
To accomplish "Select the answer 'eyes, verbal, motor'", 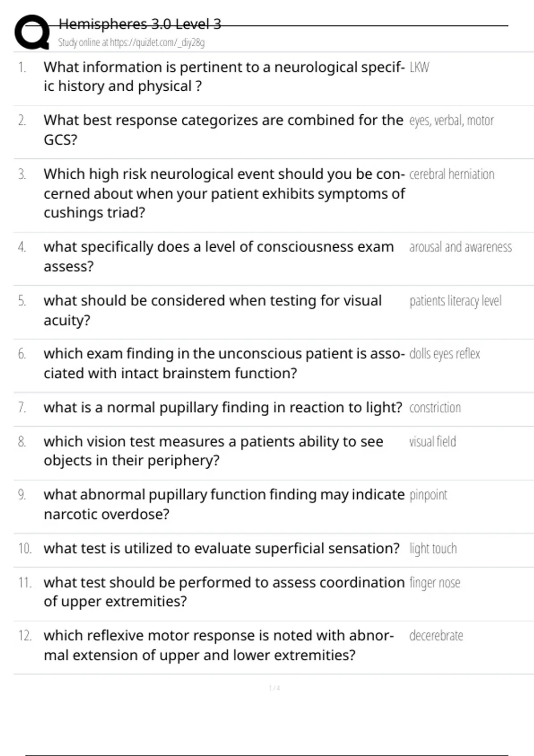I will 451,121.
